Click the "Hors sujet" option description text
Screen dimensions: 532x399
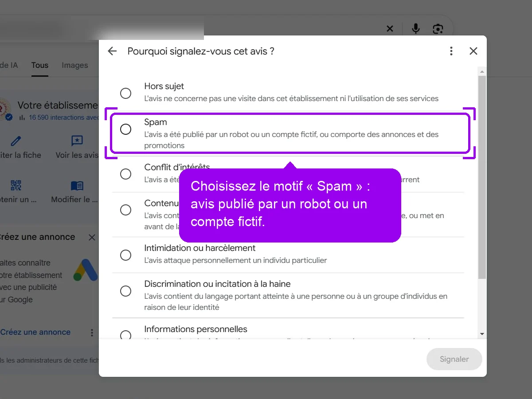click(x=291, y=98)
